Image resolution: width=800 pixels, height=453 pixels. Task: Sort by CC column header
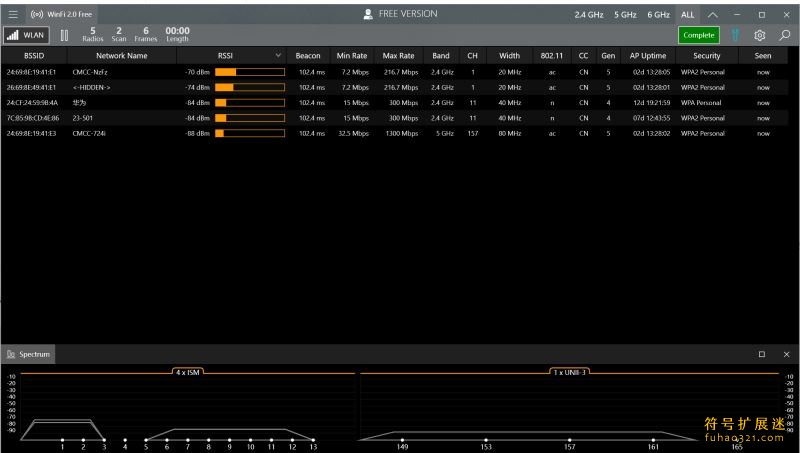(x=583, y=56)
